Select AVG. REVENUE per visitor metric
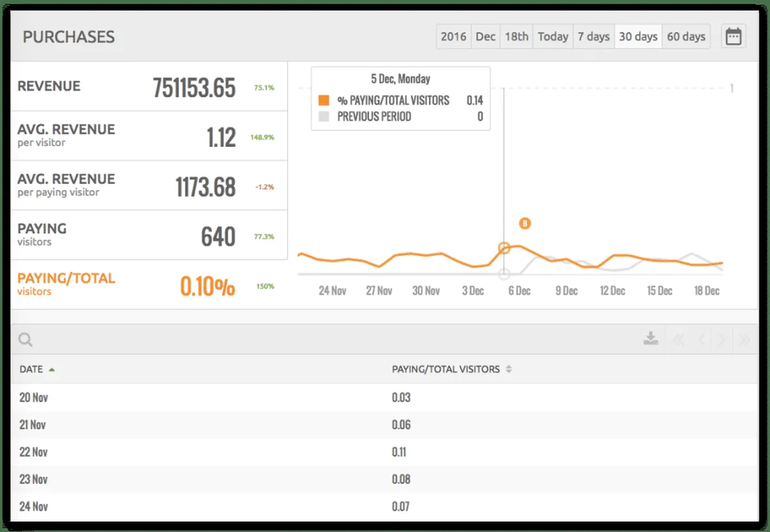The image size is (770, 532). click(x=149, y=136)
